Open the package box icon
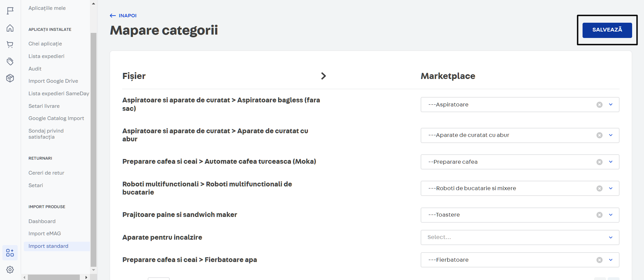This screenshot has height=280, width=644. click(x=10, y=78)
